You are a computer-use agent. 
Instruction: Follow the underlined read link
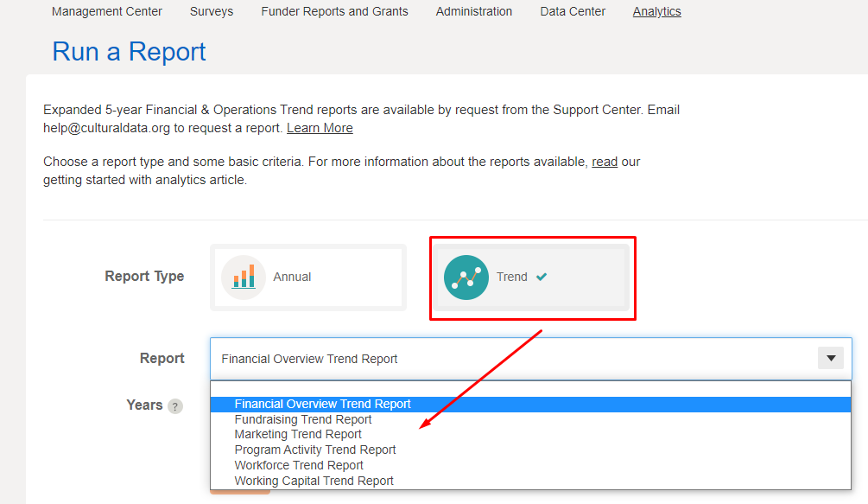point(605,162)
